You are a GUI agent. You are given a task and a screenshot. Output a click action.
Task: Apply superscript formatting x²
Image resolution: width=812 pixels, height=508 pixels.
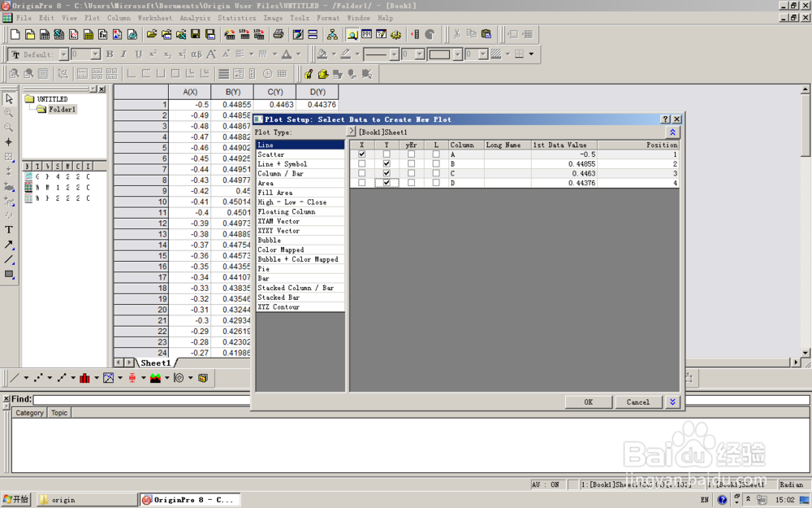(x=153, y=54)
